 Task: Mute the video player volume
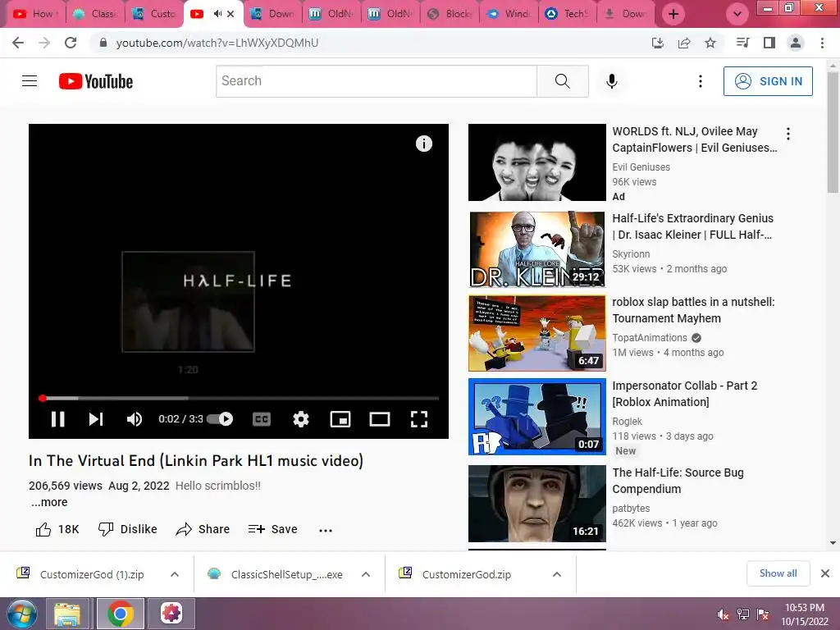[x=134, y=419]
